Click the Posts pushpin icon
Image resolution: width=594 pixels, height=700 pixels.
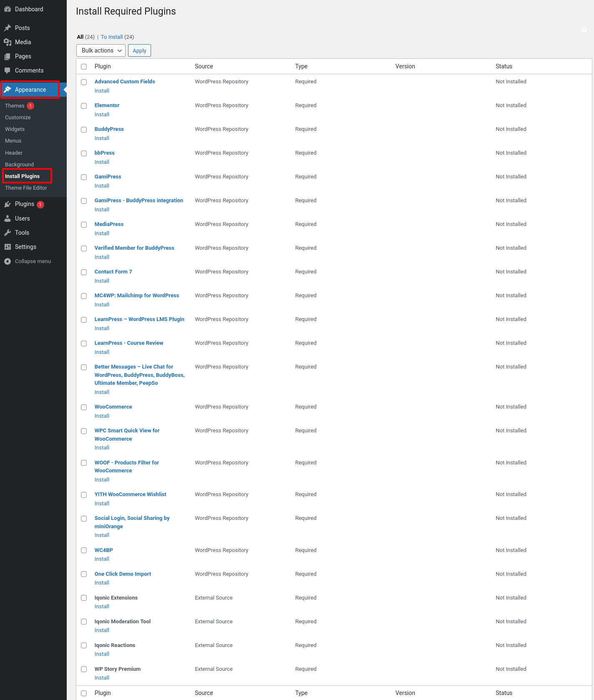tap(8, 28)
